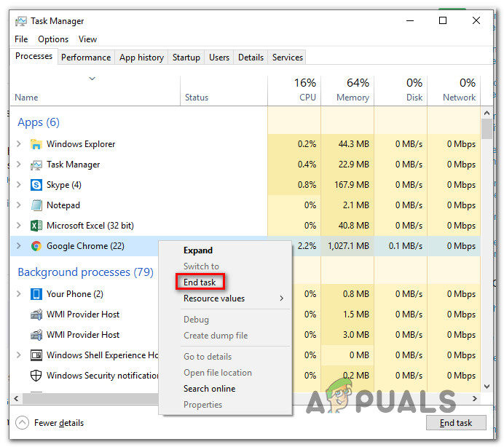The image size is (504, 447).
Task: Click the vertical scrollbar up arrow
Action: [487, 113]
